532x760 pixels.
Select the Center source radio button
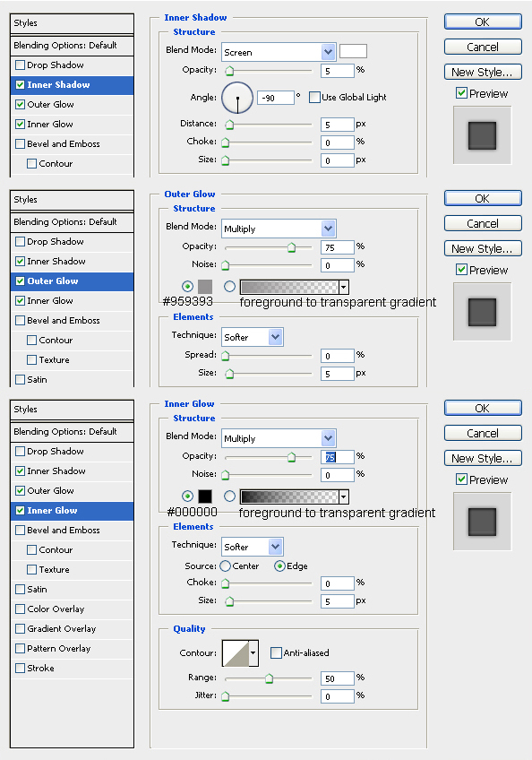click(226, 566)
